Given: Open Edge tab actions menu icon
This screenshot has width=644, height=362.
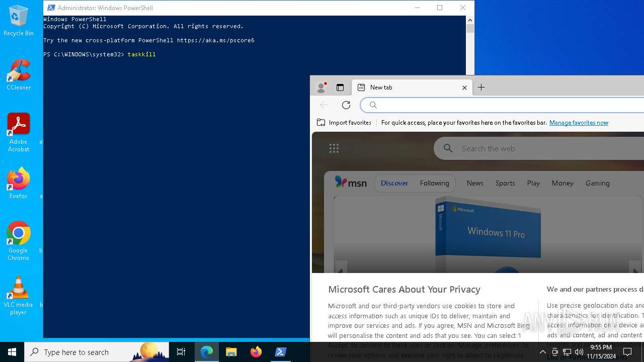Looking at the screenshot, I should (340, 87).
